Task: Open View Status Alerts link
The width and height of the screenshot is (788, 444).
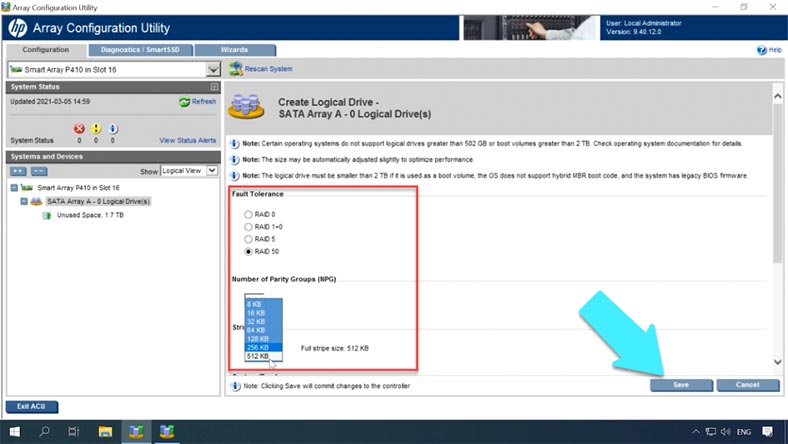Action: 187,141
